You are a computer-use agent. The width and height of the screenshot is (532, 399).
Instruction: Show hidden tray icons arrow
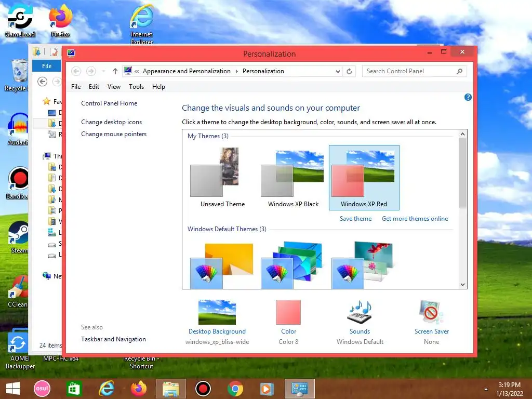click(486, 389)
